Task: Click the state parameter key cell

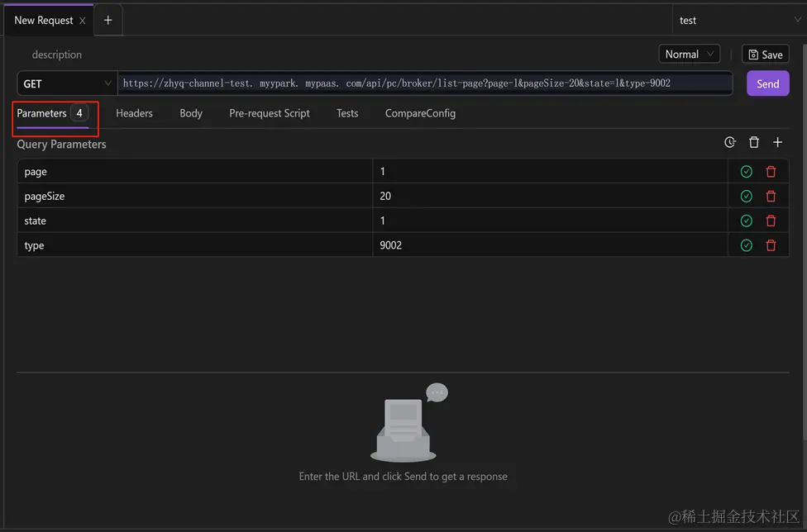Action: tap(195, 221)
